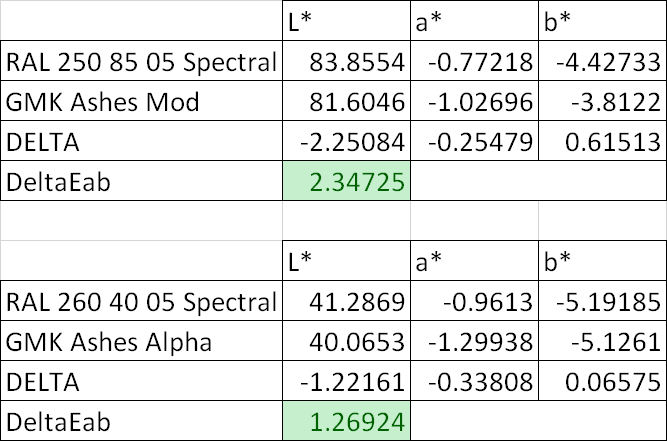Click the first DELTA row label
Screen dimensions: 667x441
point(140,142)
